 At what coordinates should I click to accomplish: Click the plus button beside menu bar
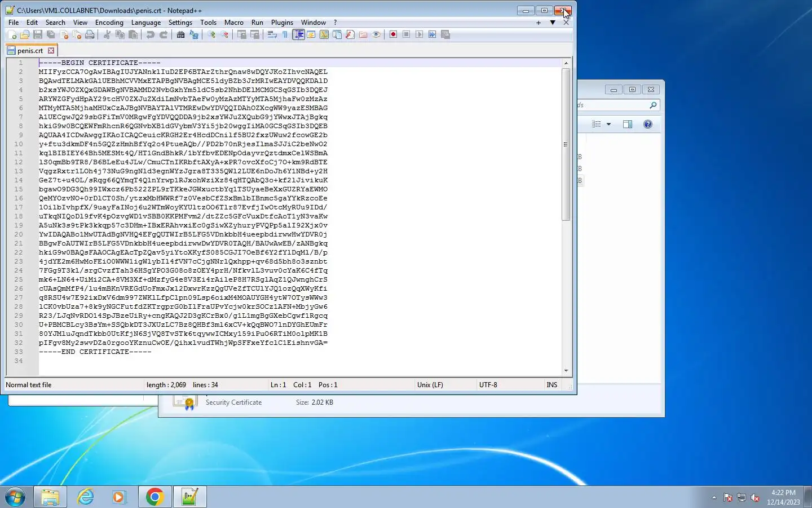[x=539, y=23]
